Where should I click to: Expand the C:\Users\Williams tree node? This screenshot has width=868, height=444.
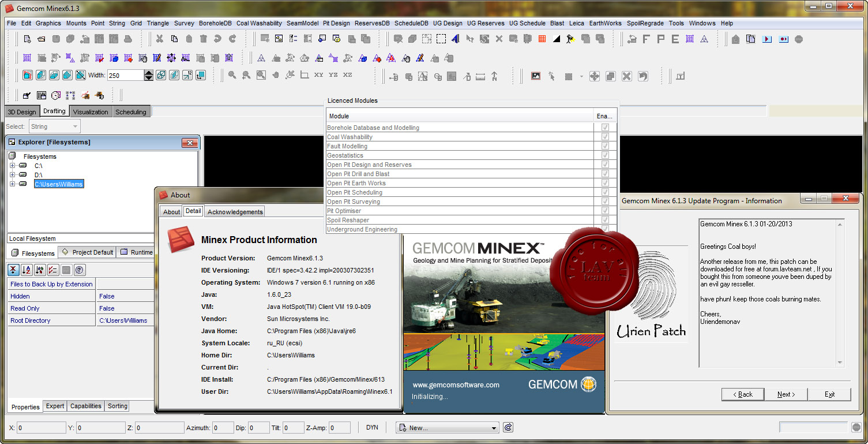13,184
